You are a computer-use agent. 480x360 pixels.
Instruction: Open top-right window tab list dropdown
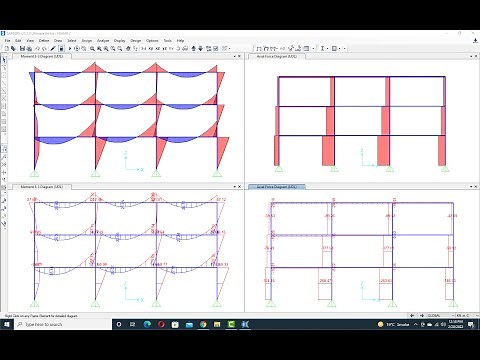471,56
